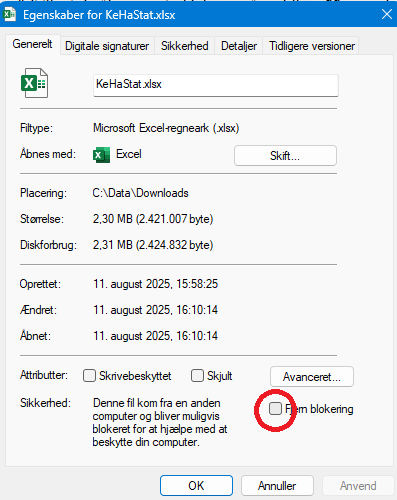Click the KeHaStat.xlsx file name field
The image size is (397, 500).
(216, 85)
